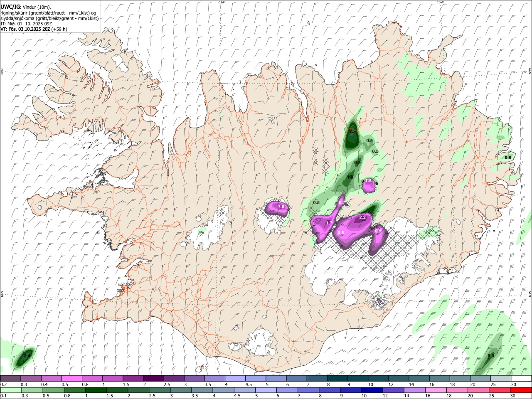Select the pale grey 25–30 snow scale swatch

(501, 378)
